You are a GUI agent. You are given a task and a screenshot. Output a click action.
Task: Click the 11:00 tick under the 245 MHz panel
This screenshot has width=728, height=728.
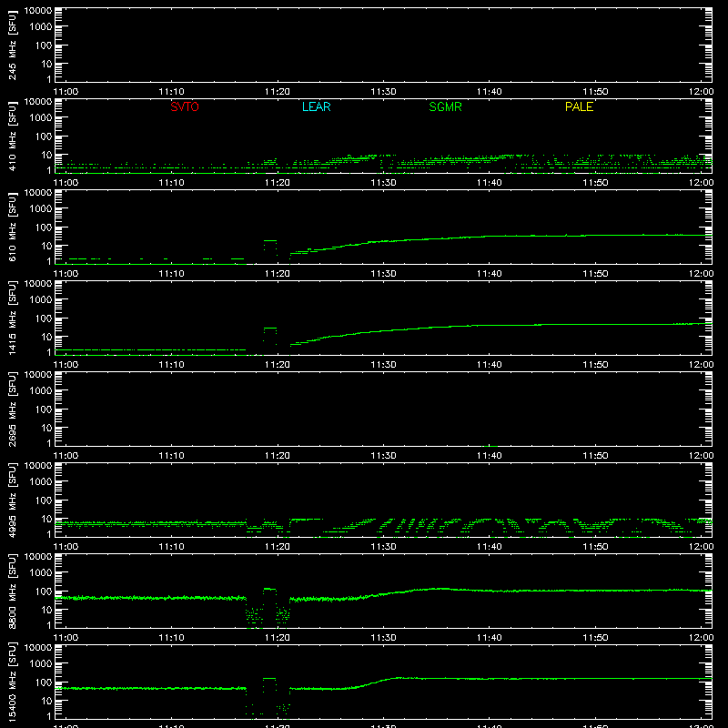point(66,92)
